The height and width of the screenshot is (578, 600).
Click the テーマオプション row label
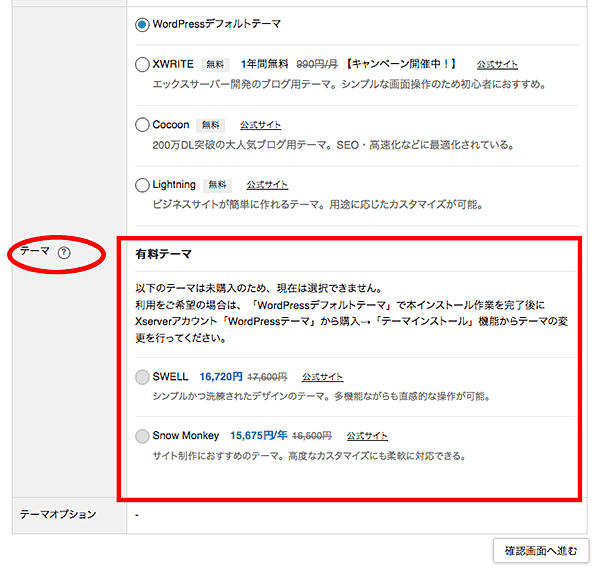point(58,515)
